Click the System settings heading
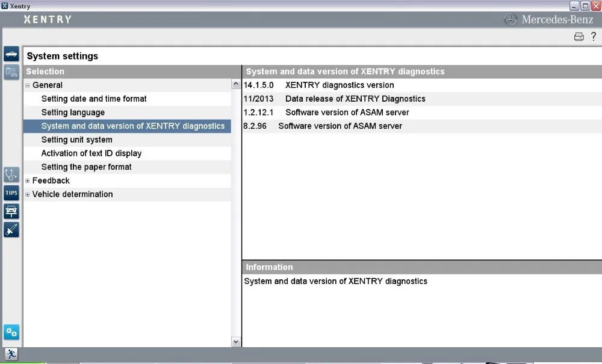 [x=62, y=56]
